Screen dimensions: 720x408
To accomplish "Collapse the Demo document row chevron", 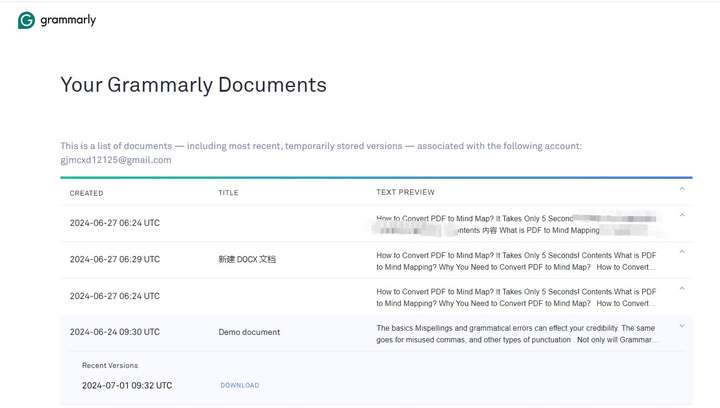I will (682, 326).
